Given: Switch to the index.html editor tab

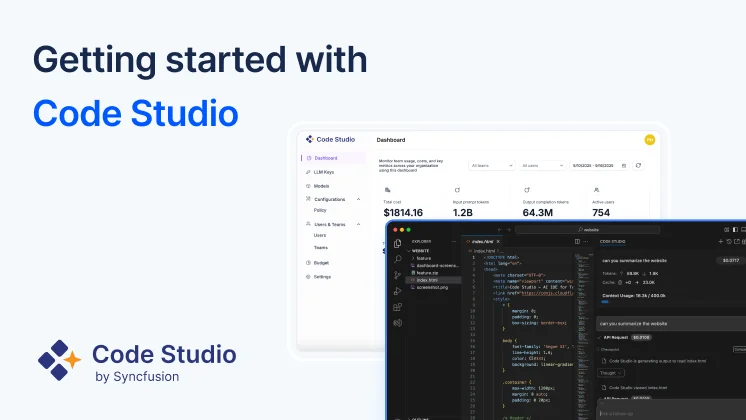Looking at the screenshot, I should click(481, 242).
